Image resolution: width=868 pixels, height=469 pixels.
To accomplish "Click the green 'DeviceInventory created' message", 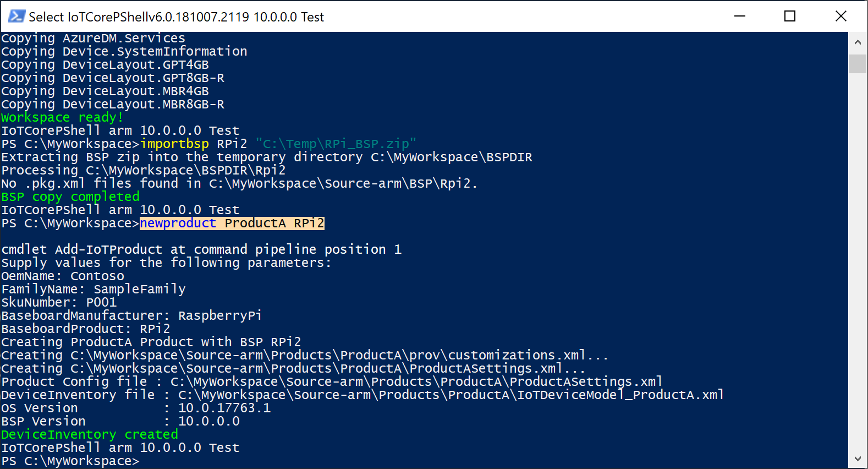I will 90,434.
